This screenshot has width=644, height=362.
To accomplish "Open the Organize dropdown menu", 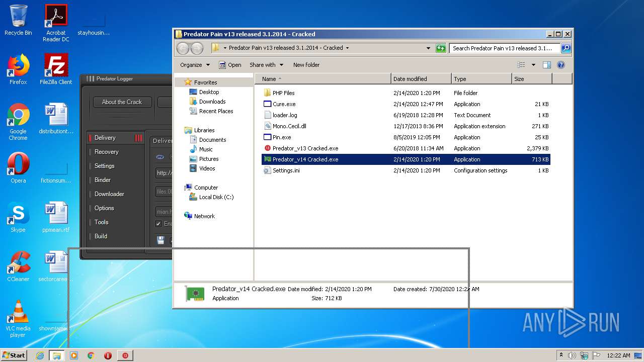I will 195,65.
